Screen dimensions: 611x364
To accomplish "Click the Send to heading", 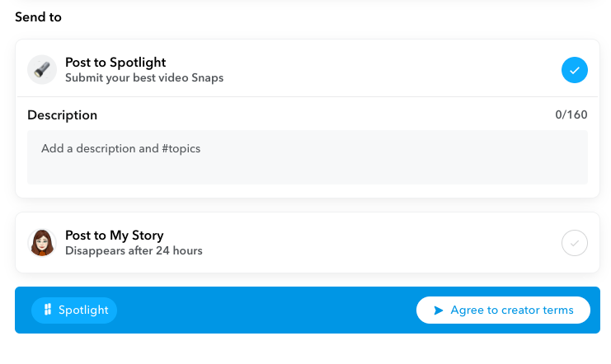I will point(38,16).
